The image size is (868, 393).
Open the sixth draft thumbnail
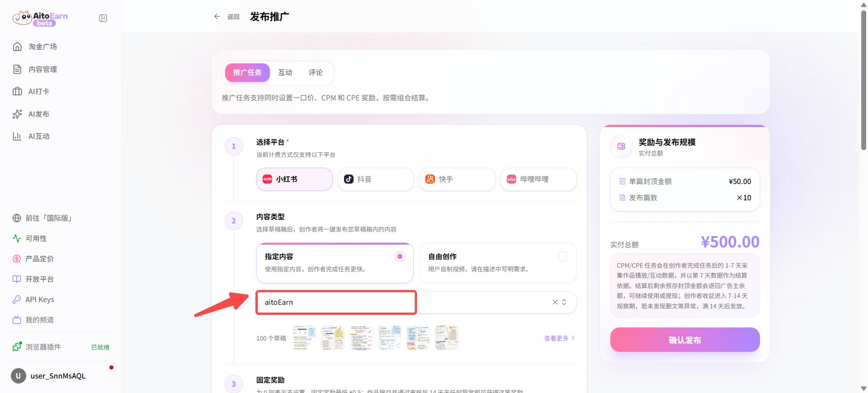pos(447,337)
